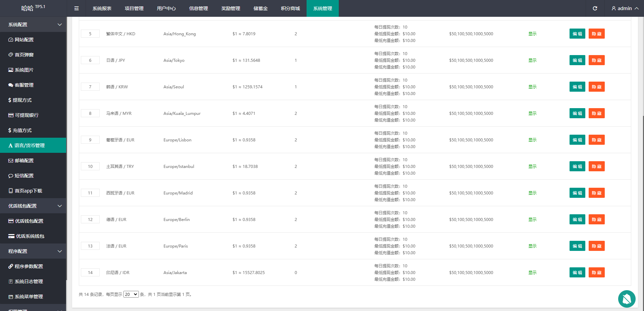Toggle 显示 status for 日语 / JPY row
The height and width of the screenshot is (311, 644).
pyautogui.click(x=532, y=60)
